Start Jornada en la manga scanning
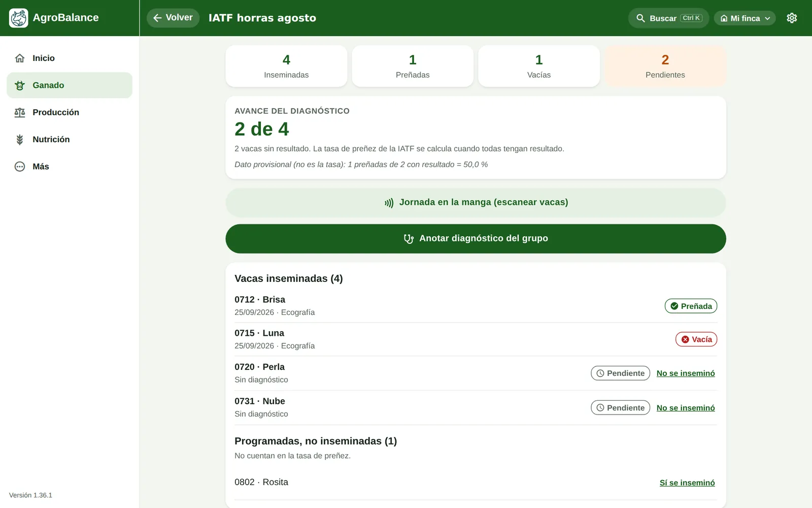The height and width of the screenshot is (508, 812). (476, 203)
